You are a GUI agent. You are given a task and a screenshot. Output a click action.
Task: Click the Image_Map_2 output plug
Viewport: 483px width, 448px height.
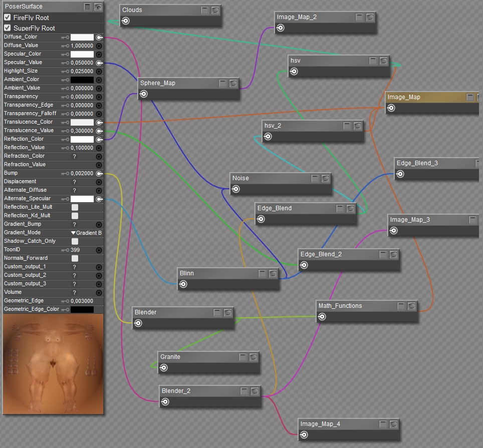280,28
